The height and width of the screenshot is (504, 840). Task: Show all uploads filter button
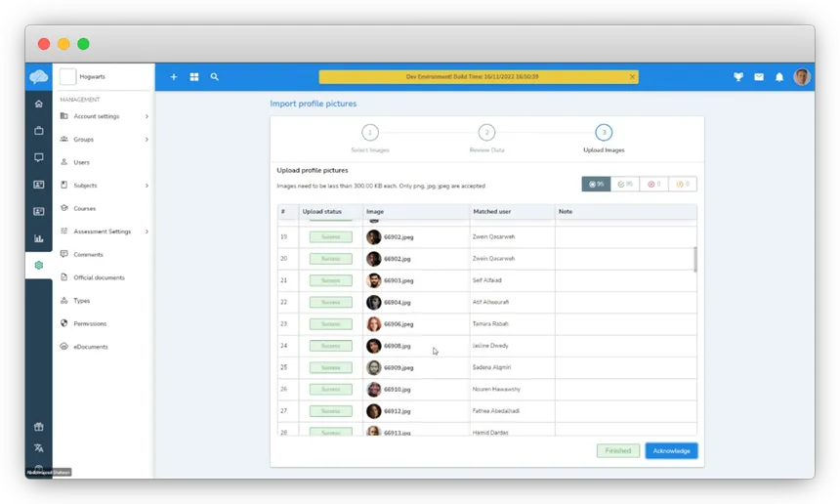pos(596,185)
